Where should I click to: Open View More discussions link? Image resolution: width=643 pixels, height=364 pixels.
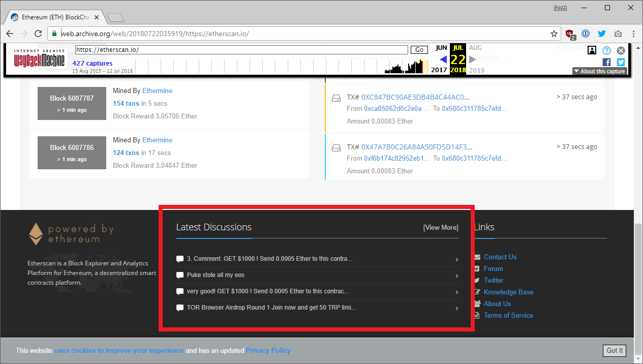(441, 228)
